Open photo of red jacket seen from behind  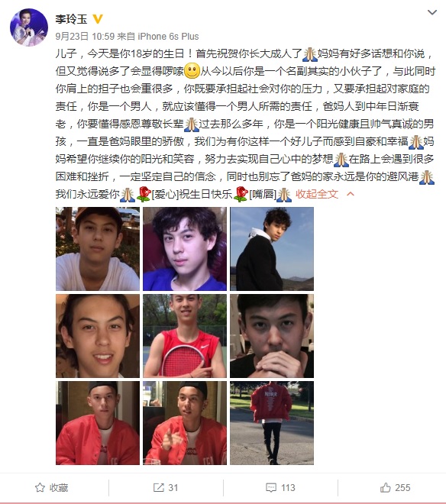tap(272, 423)
